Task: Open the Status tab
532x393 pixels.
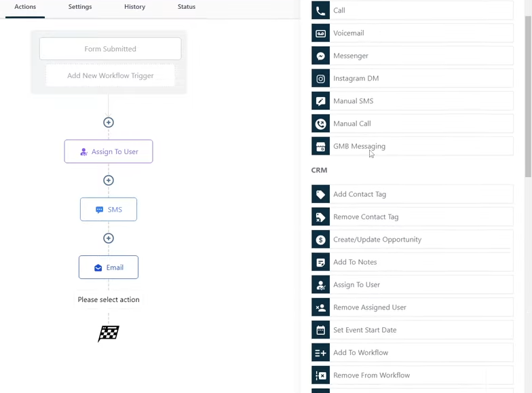Action: click(x=187, y=7)
